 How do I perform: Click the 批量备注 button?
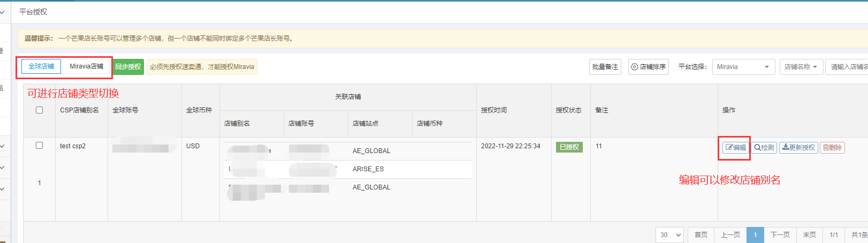pos(605,67)
